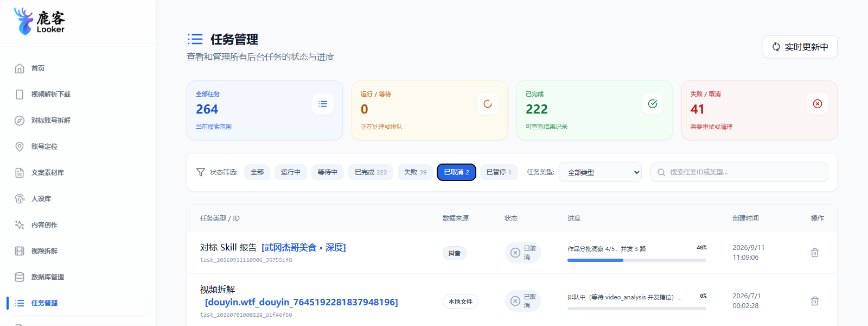Filter tasks by 全部 status
This screenshot has height=326, width=868.
[x=257, y=172]
